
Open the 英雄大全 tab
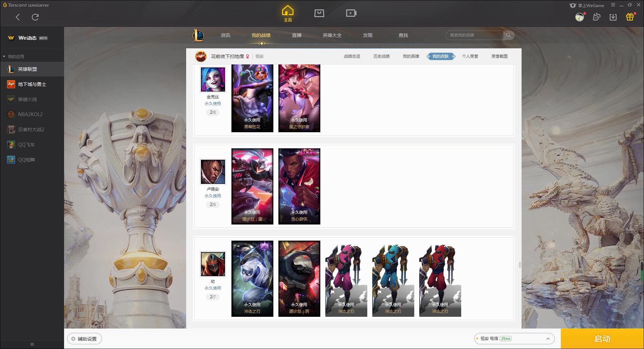click(x=332, y=35)
